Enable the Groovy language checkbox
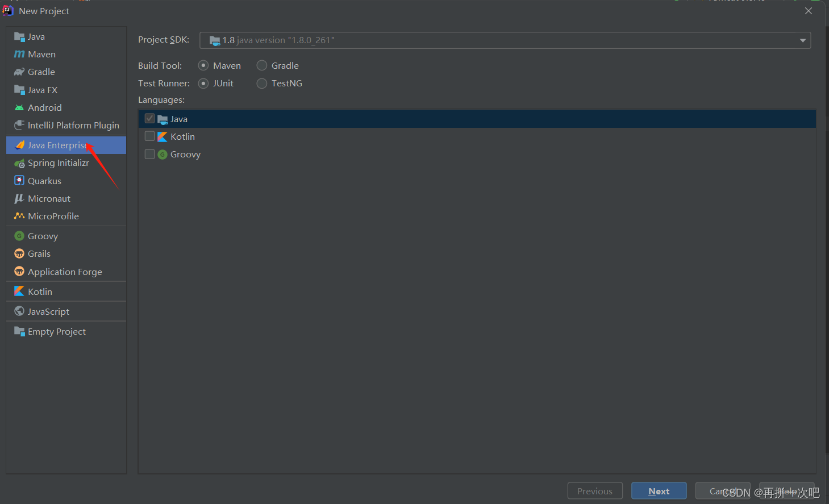829x504 pixels. click(x=150, y=154)
